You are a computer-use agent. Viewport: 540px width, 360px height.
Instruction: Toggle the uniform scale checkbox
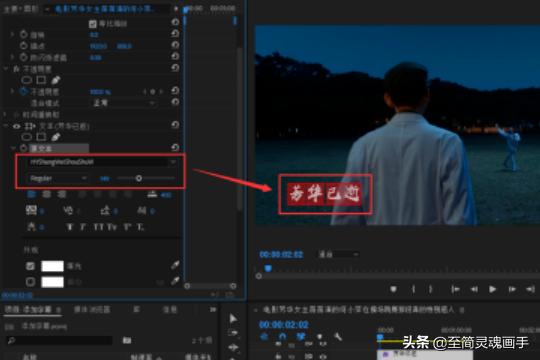point(92,24)
